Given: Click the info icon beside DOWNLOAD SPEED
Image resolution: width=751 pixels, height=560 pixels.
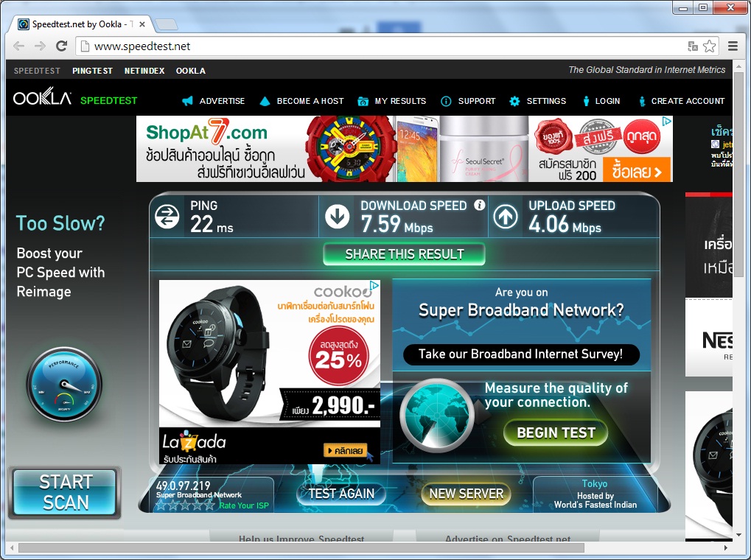Looking at the screenshot, I should [480, 205].
